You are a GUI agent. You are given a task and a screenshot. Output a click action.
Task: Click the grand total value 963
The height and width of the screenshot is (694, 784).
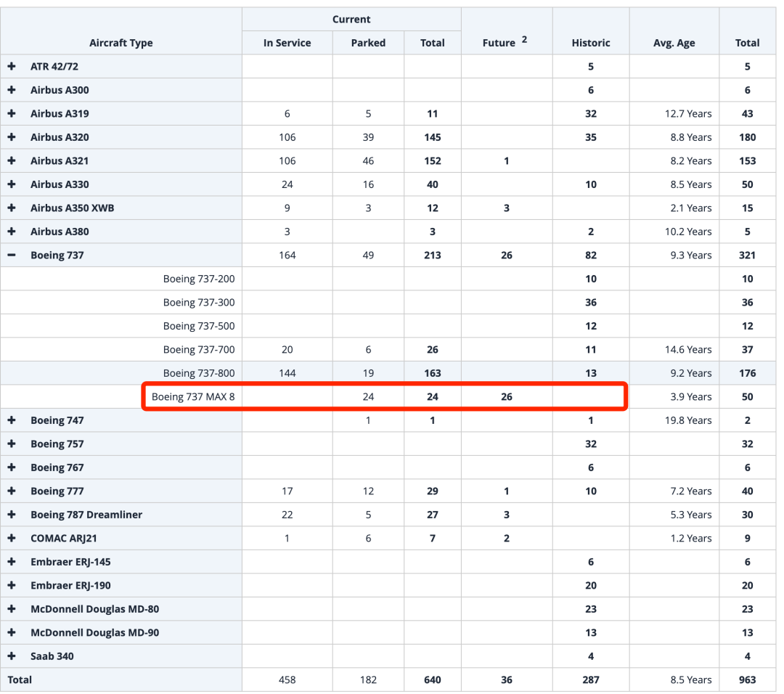coord(747,680)
